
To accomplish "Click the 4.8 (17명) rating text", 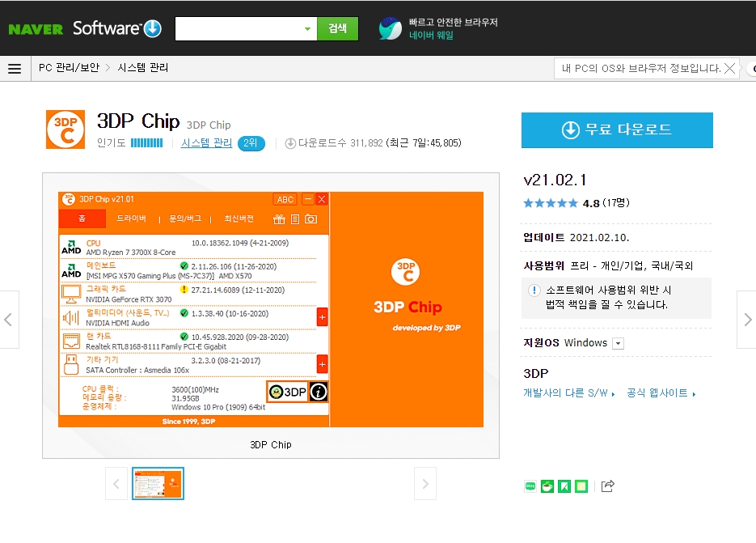I will coord(606,203).
